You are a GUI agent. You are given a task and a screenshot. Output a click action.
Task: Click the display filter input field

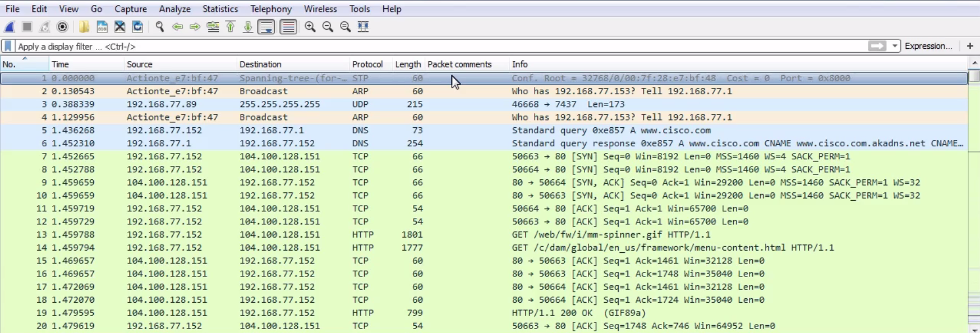tap(438, 47)
